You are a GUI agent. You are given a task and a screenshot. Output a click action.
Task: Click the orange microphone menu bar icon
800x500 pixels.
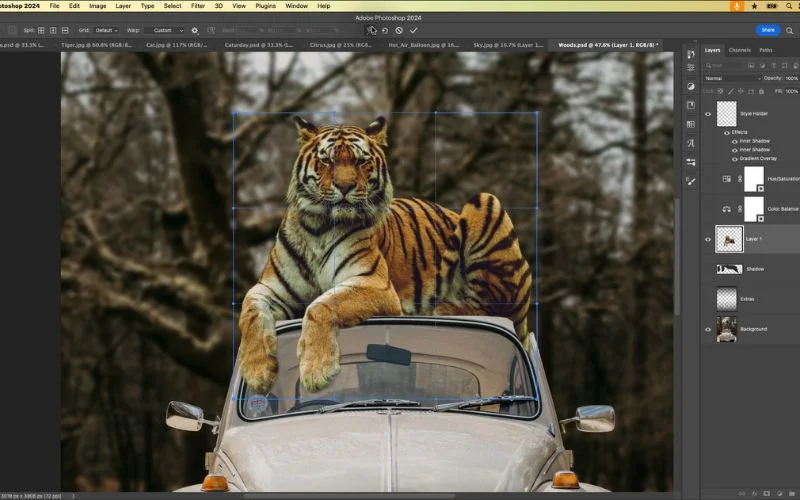tap(736, 6)
